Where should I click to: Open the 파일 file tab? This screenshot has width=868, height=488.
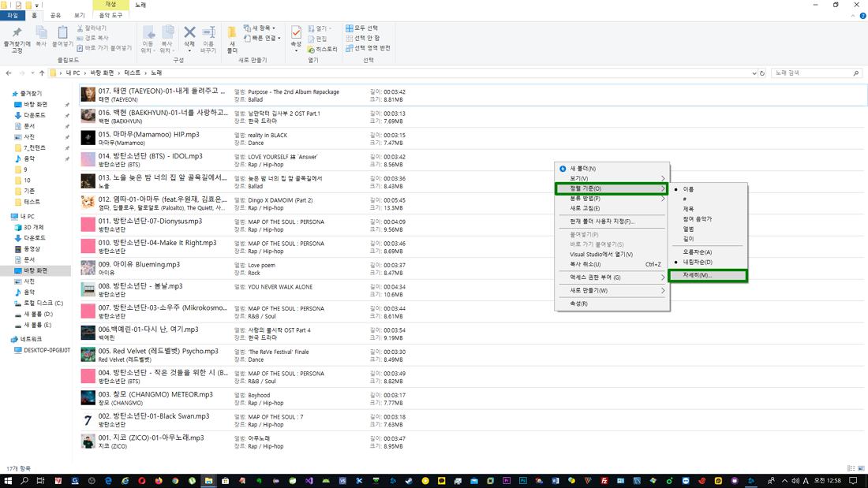pyautogui.click(x=13, y=16)
